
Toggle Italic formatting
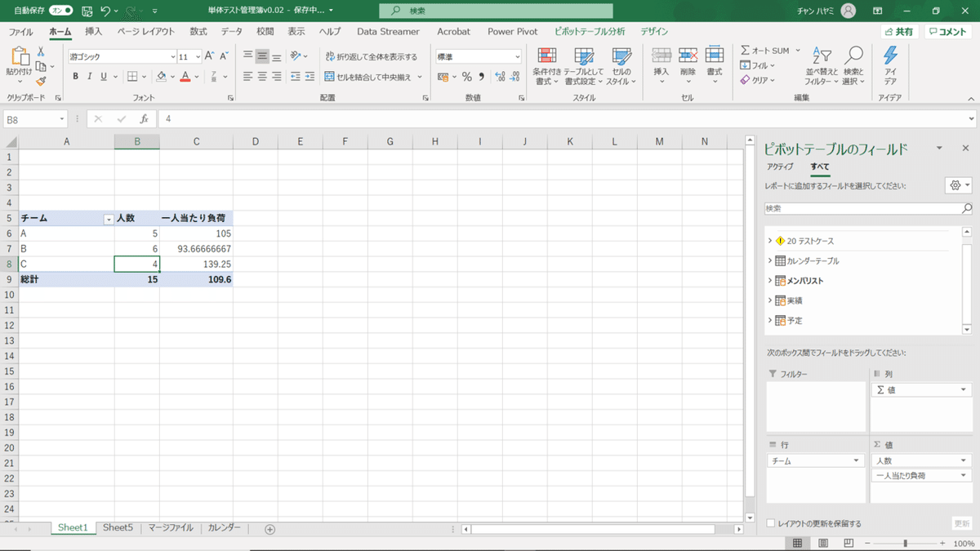coord(90,77)
